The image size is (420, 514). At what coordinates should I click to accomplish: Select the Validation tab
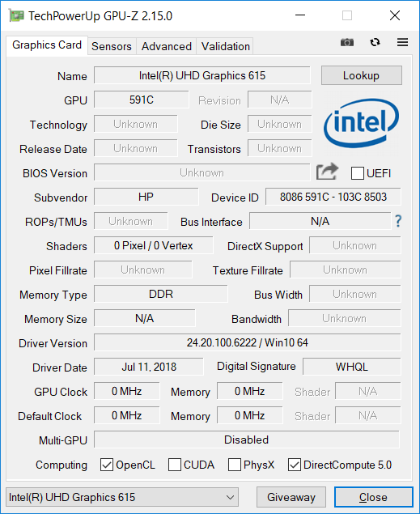coord(226,46)
